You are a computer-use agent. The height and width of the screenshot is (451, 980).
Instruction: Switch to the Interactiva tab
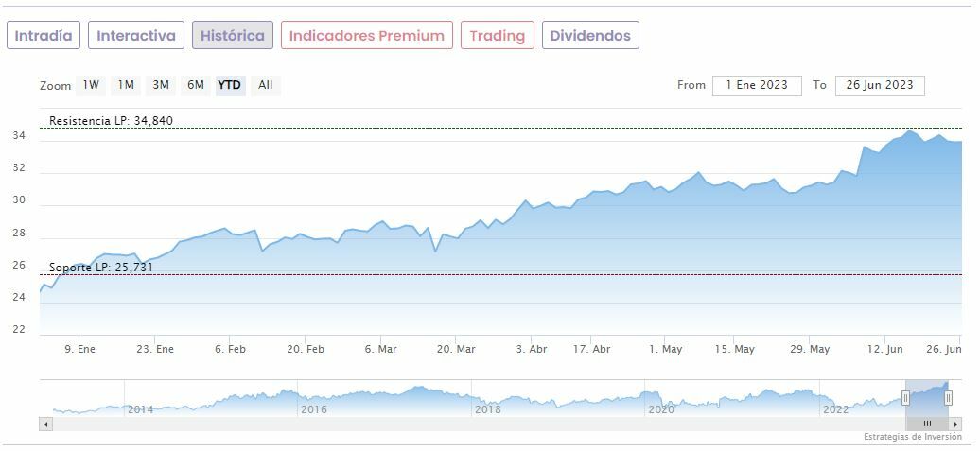pyautogui.click(x=136, y=36)
